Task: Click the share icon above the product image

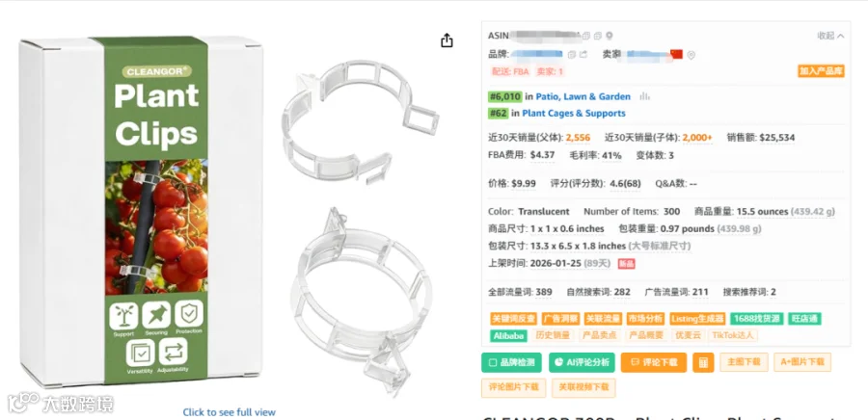Action: pos(447,40)
